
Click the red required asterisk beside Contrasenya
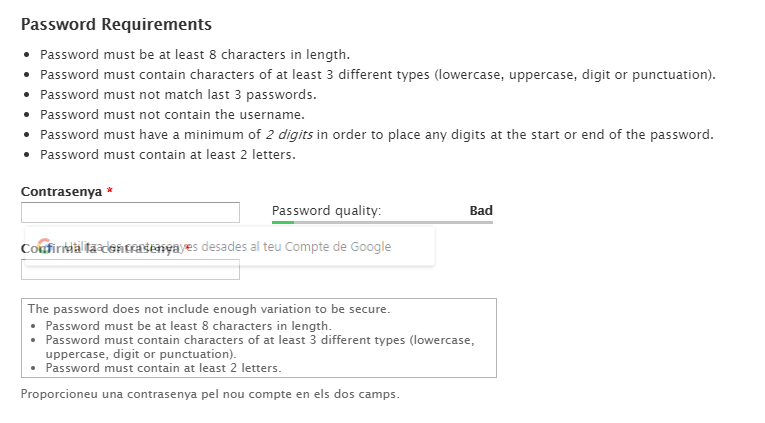(110, 191)
